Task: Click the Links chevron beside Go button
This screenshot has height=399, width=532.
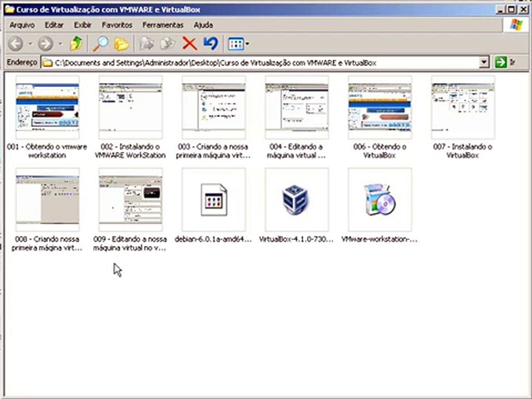Action: [x=512, y=63]
